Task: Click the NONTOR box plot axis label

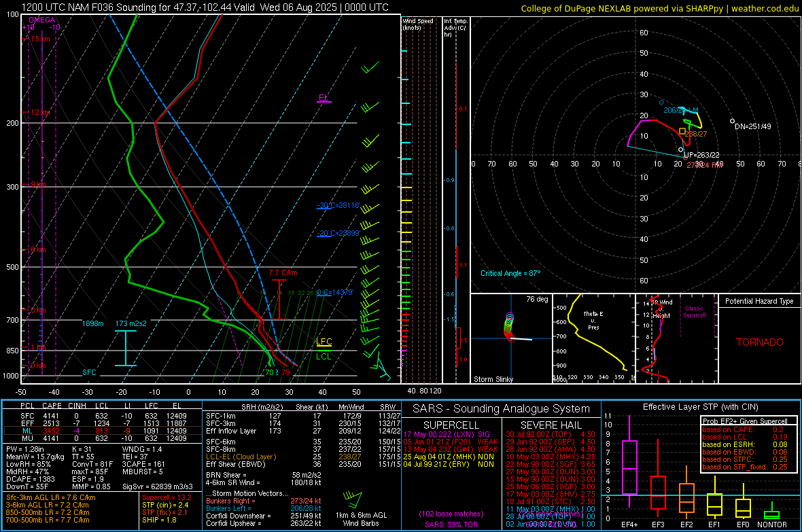Action: [772, 525]
